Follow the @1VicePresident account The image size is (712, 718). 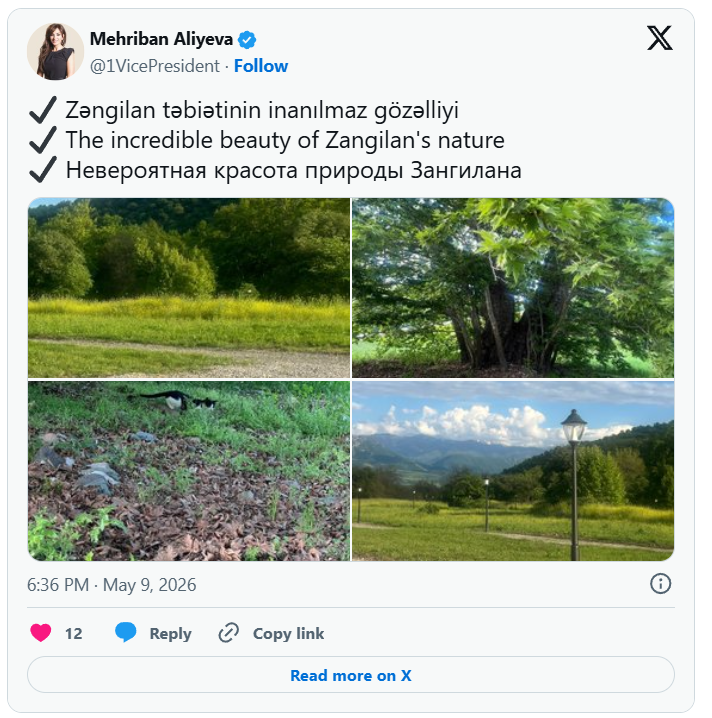[x=261, y=66]
